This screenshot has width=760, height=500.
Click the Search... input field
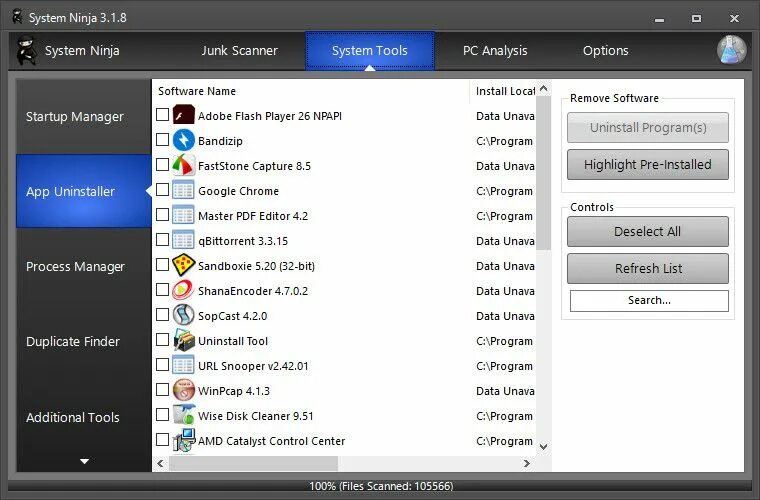click(x=649, y=301)
